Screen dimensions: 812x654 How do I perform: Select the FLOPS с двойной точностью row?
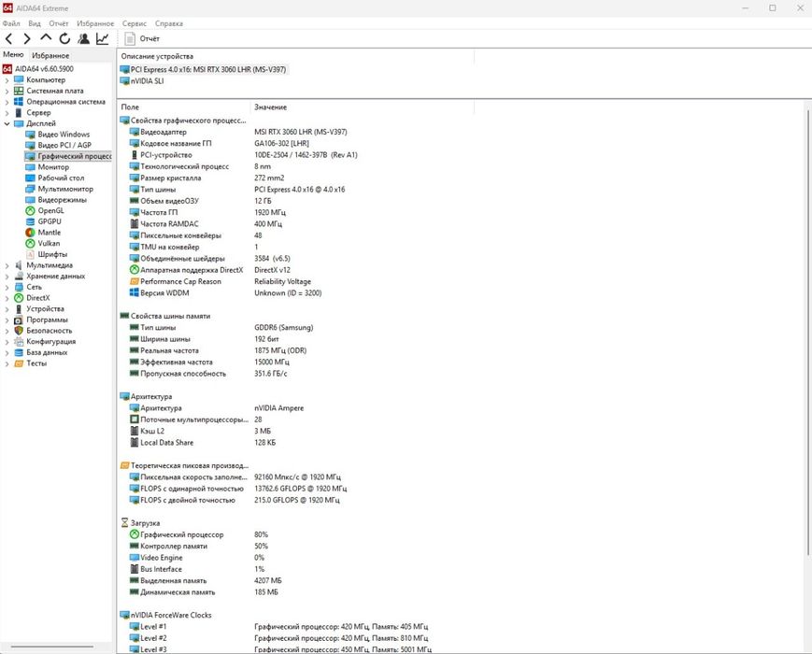[x=235, y=500]
